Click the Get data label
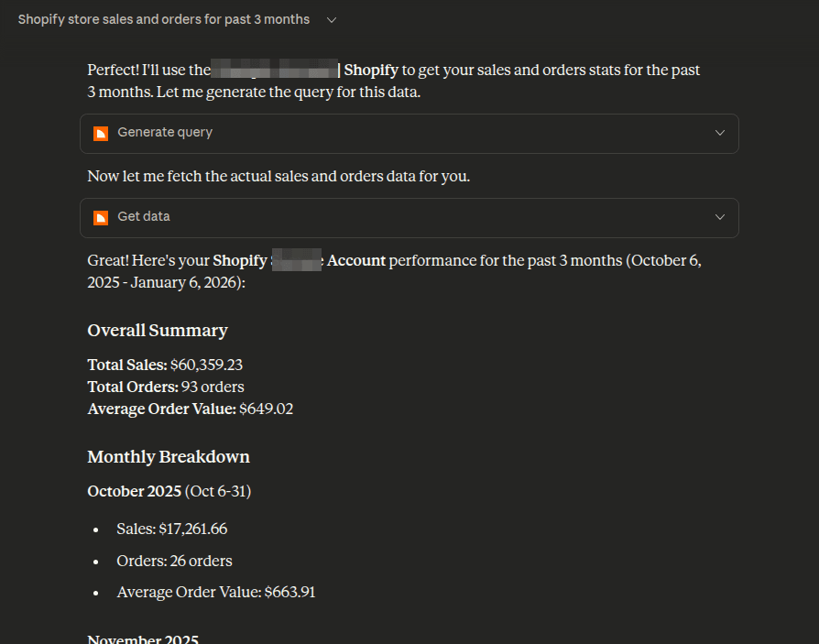The width and height of the screenshot is (819, 644). coord(144,217)
